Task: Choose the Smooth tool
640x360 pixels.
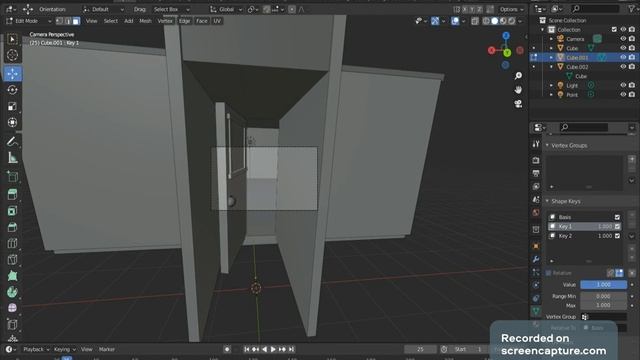Action: click(x=12, y=308)
